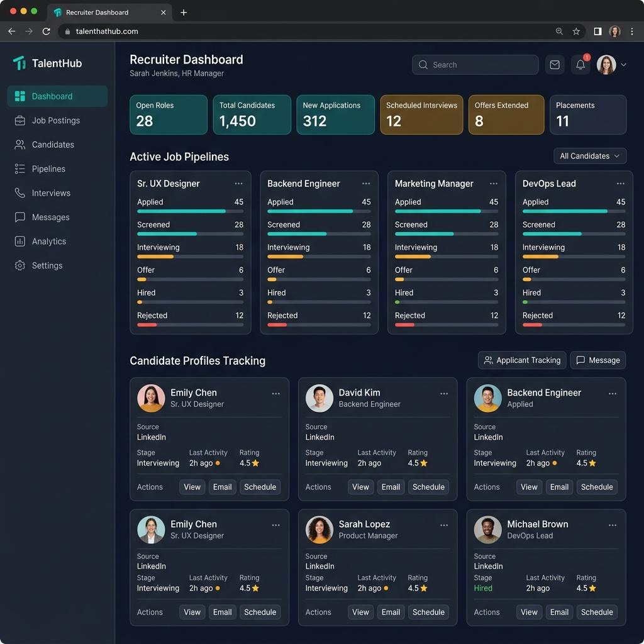This screenshot has width=644, height=644.
Task: Open options menu for DevOps Lead pipeline
Action: tap(621, 184)
